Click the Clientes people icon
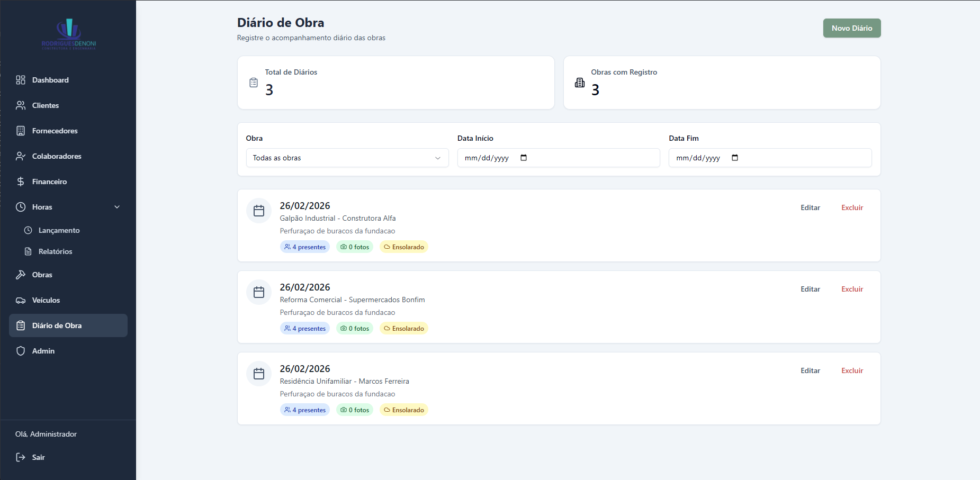Image resolution: width=980 pixels, height=480 pixels. point(21,105)
